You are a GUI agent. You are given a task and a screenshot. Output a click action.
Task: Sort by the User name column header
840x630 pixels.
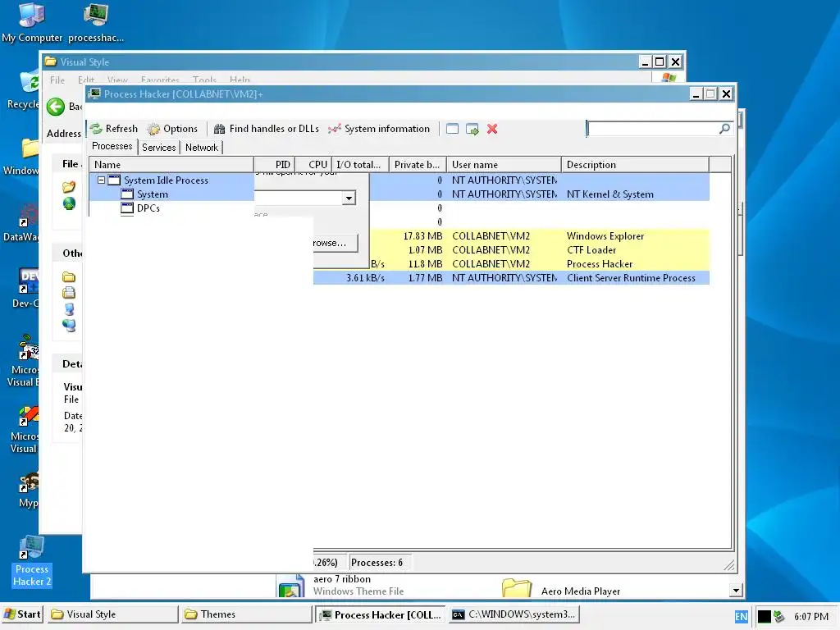(504, 164)
